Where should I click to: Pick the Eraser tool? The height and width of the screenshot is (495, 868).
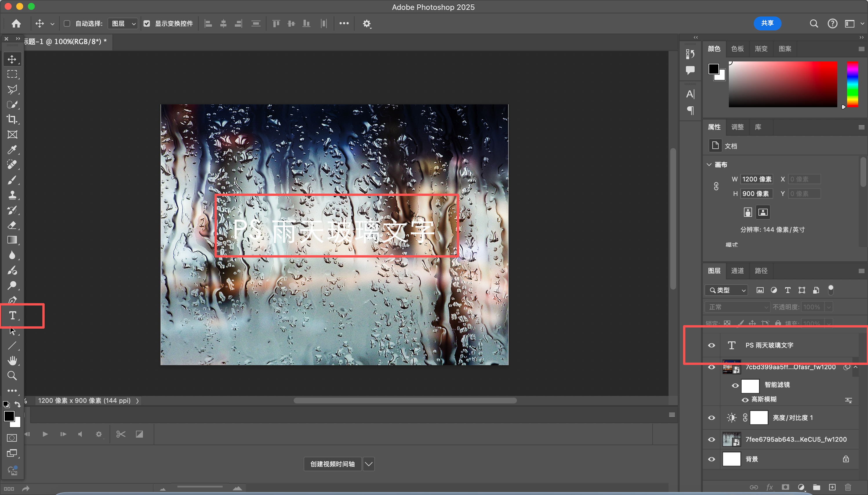coord(12,225)
